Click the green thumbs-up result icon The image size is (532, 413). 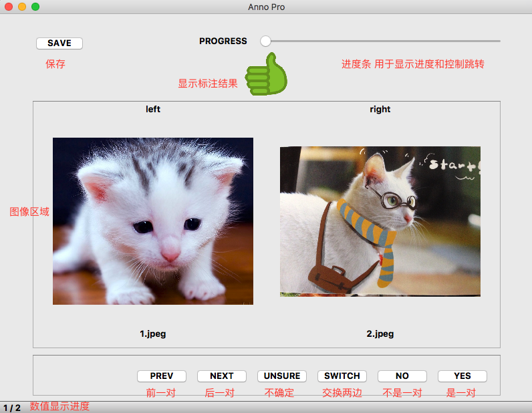pyautogui.click(x=267, y=74)
